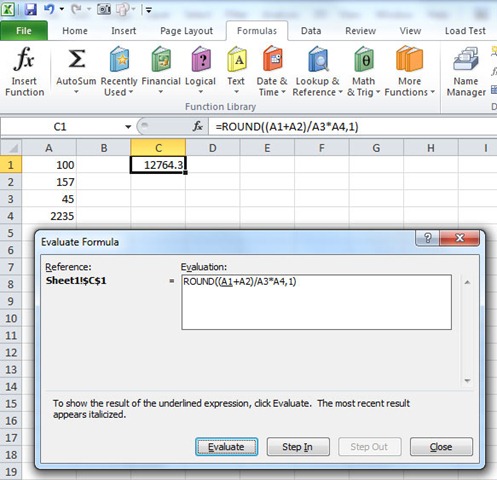Click the Evaluation box scroll up arrow

coord(467,282)
